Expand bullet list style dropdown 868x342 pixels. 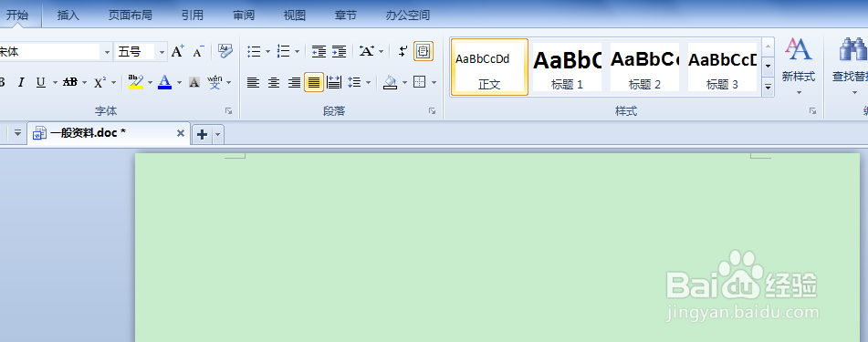[268, 52]
